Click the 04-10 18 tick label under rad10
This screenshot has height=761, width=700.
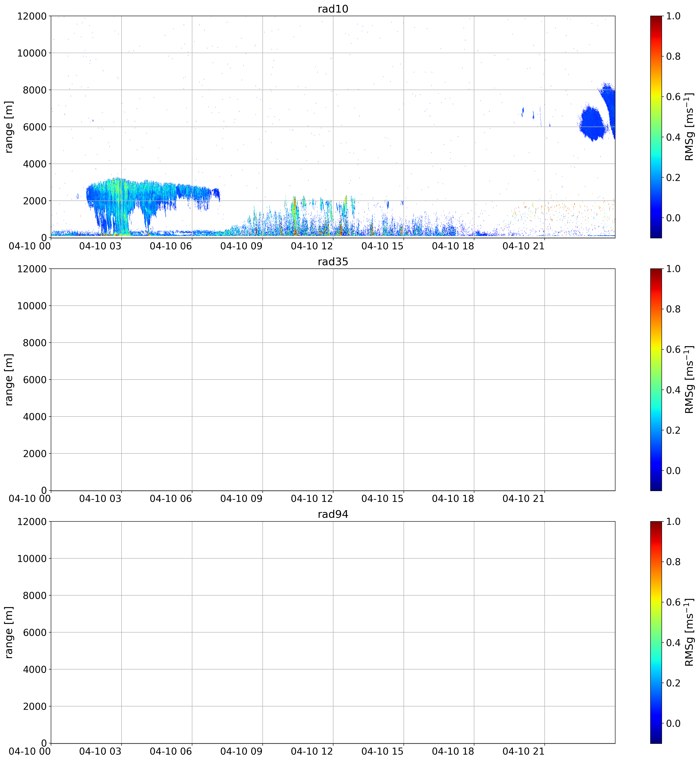pyautogui.click(x=453, y=246)
